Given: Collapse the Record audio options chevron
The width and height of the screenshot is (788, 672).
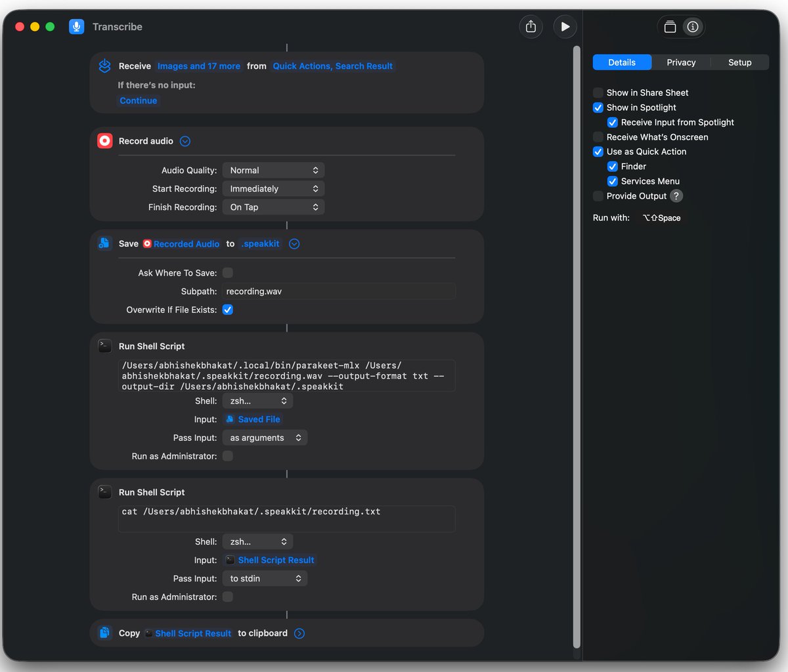Looking at the screenshot, I should (x=185, y=140).
